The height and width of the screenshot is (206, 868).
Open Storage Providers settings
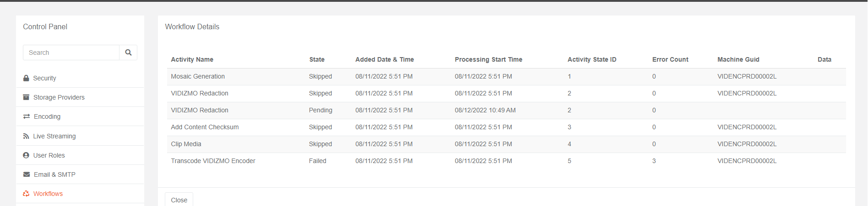click(59, 97)
